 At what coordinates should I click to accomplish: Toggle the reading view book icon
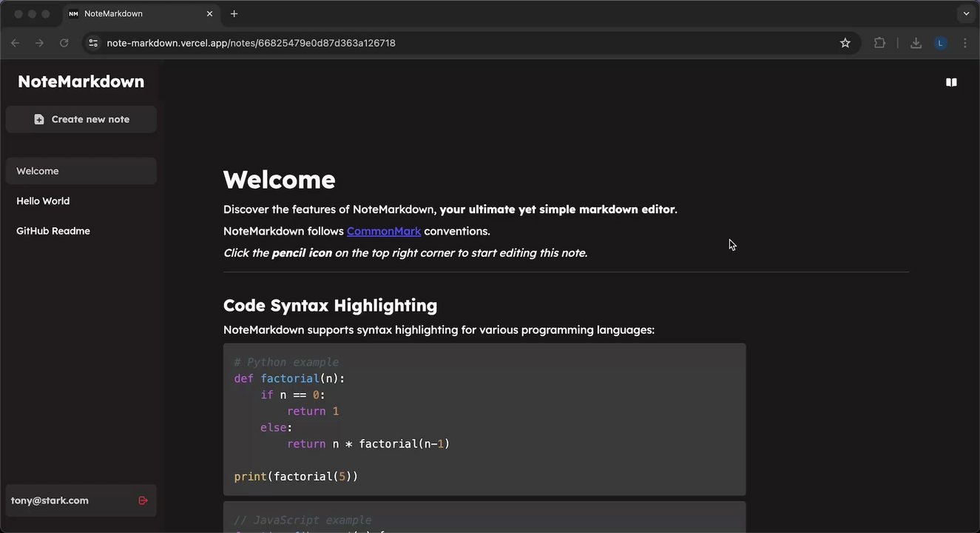(951, 82)
